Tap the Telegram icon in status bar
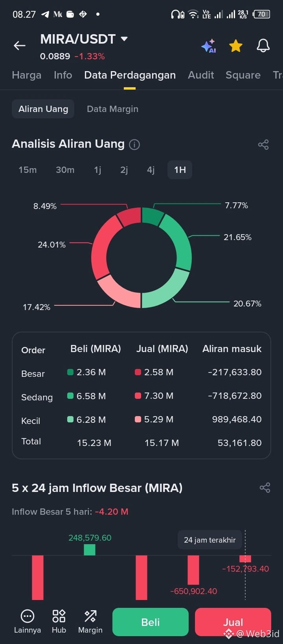The width and height of the screenshot is (283, 644). [x=45, y=15]
